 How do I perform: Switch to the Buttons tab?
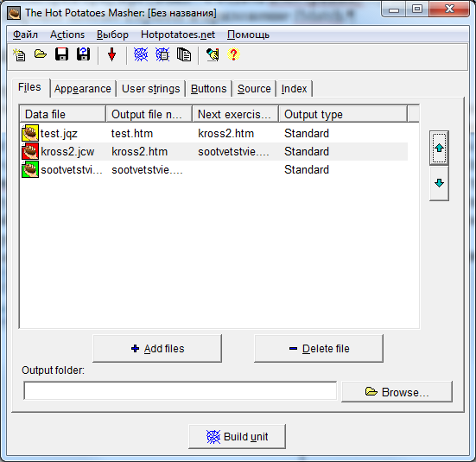tap(208, 89)
